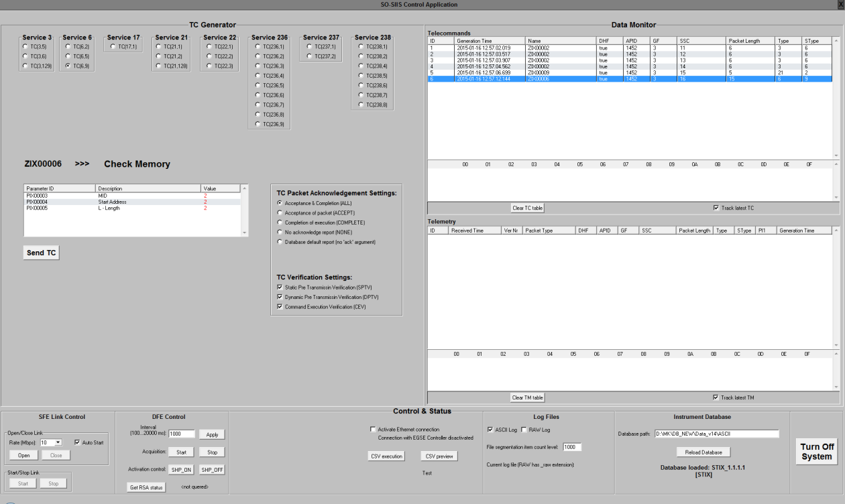
Task: Start DFE acquisition
Action: click(181, 452)
